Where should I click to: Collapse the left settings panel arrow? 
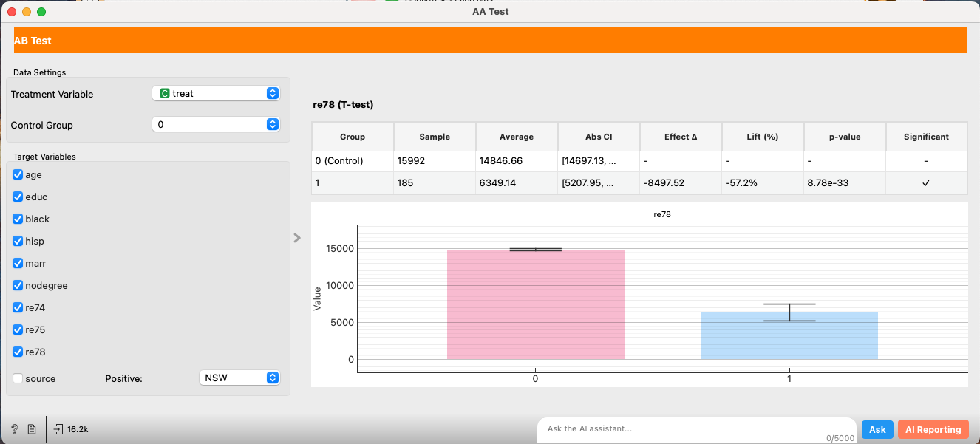click(x=297, y=238)
